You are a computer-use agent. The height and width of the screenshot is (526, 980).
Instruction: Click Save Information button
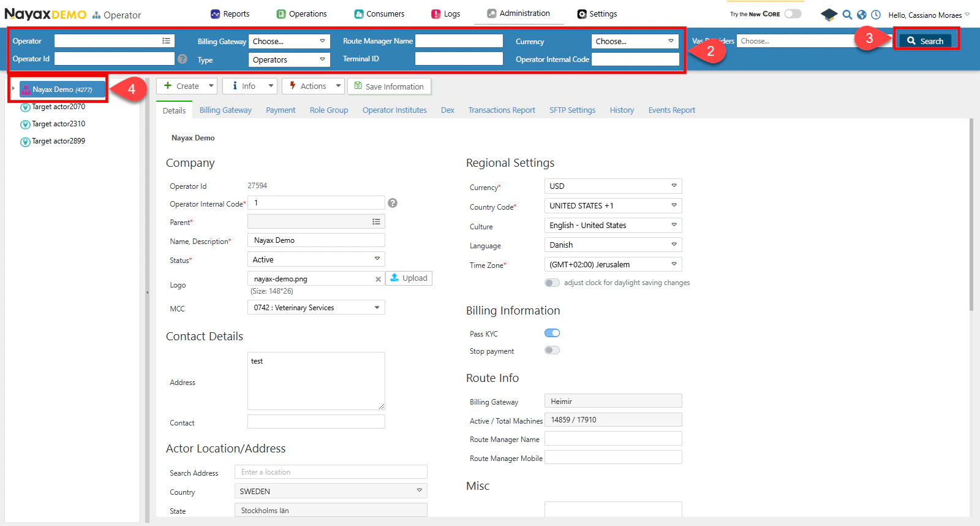point(390,86)
